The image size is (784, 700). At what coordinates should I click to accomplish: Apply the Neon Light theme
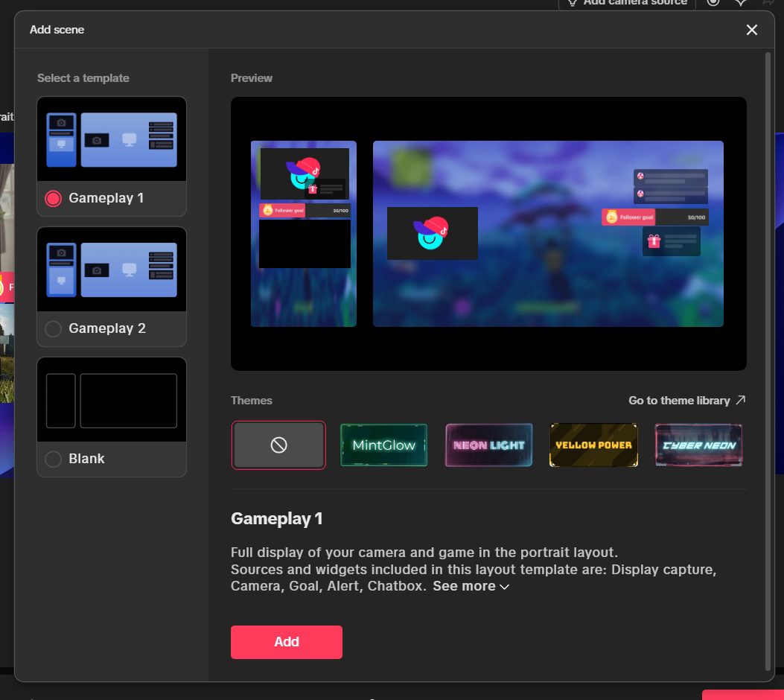tap(489, 445)
